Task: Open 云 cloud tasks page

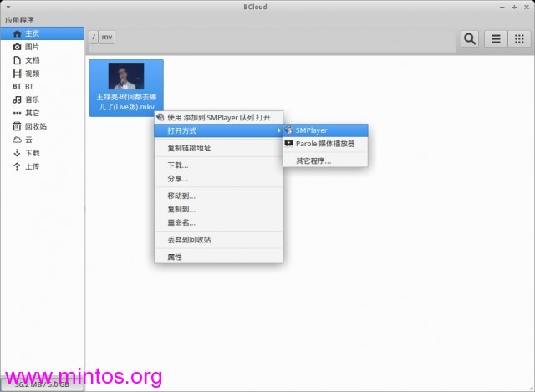Action: coord(43,140)
